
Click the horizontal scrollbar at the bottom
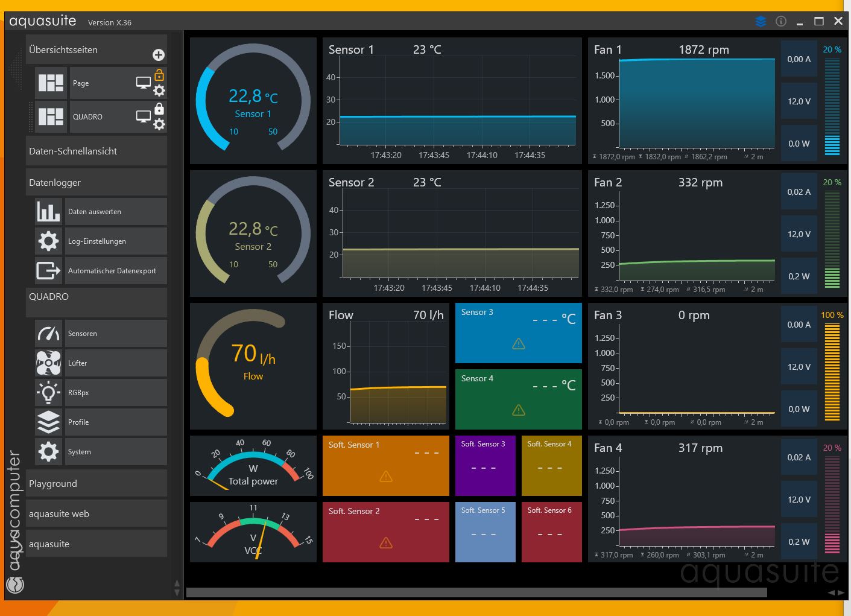pyautogui.click(x=476, y=592)
